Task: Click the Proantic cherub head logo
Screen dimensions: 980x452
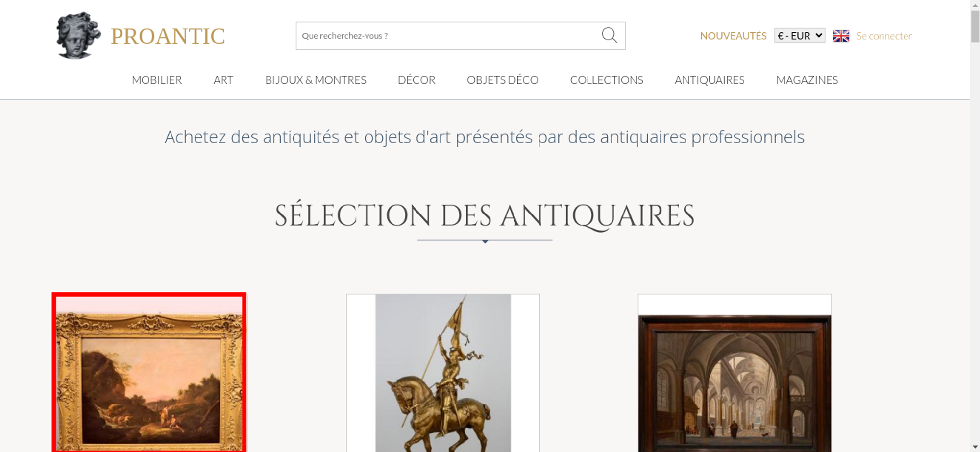Action: point(78,35)
